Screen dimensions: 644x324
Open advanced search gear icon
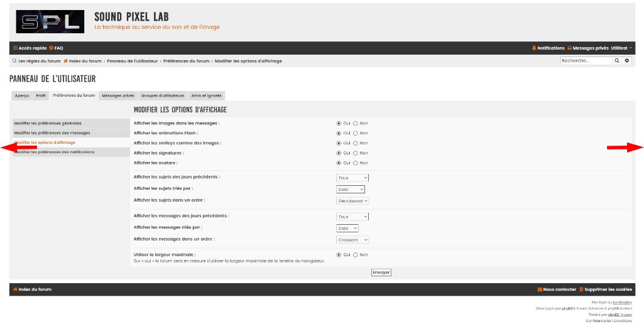click(626, 61)
